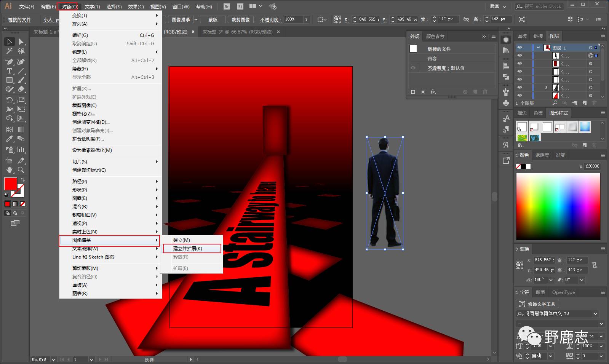Click the hex color ff0000 field
Image resolution: width=609 pixels, height=364 pixels.
592,166
